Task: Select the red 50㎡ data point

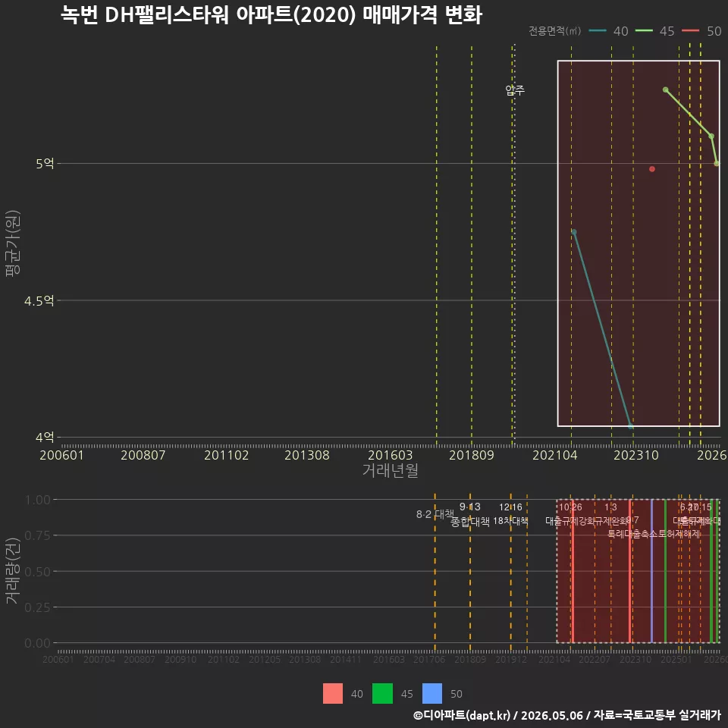Action: coord(652,169)
